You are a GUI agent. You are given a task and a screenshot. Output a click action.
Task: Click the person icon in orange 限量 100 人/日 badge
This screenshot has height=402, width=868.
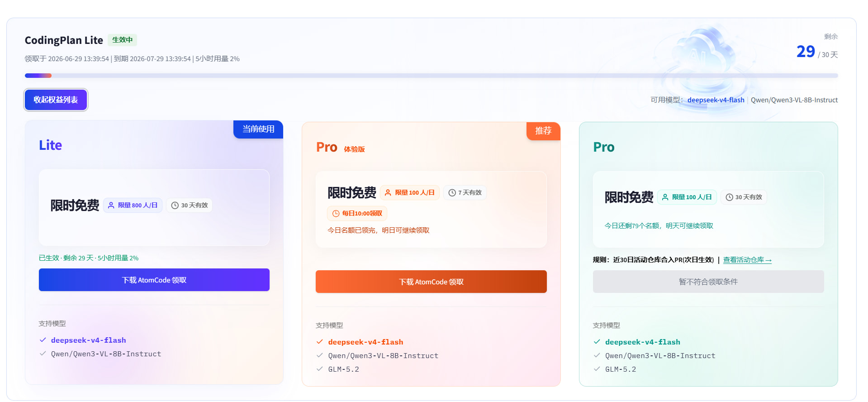click(388, 192)
